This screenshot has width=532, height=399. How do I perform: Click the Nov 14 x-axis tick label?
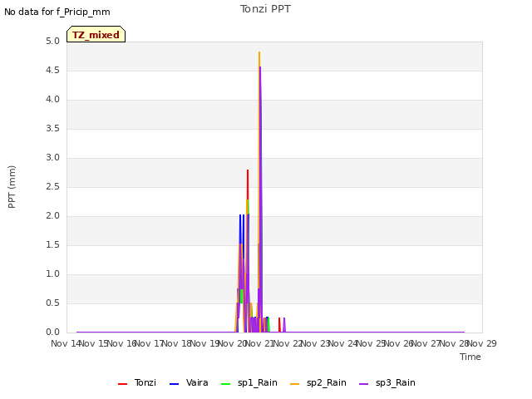click(66, 343)
